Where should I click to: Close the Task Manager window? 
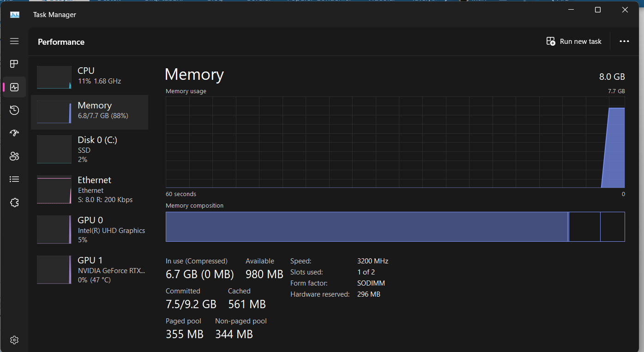tap(625, 10)
